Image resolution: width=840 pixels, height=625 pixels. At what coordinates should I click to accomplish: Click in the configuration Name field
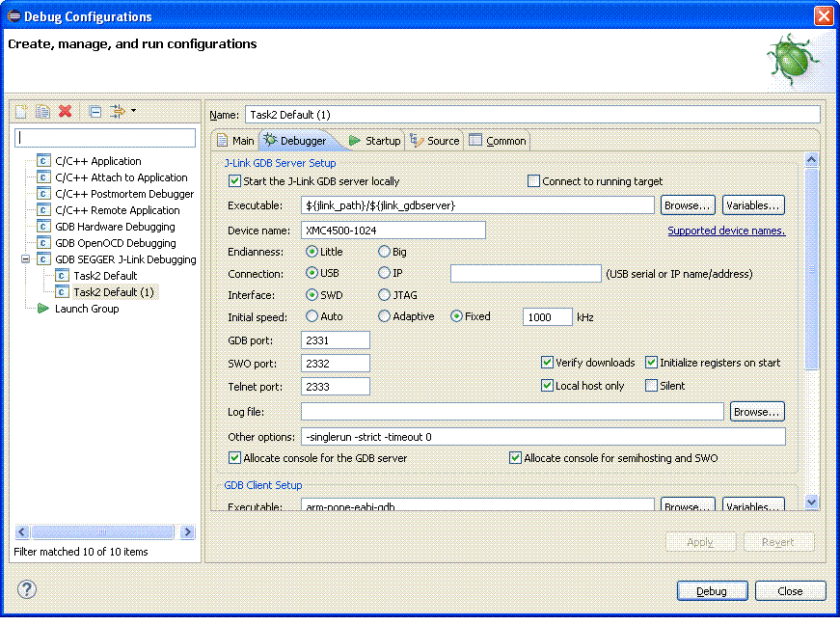point(532,115)
